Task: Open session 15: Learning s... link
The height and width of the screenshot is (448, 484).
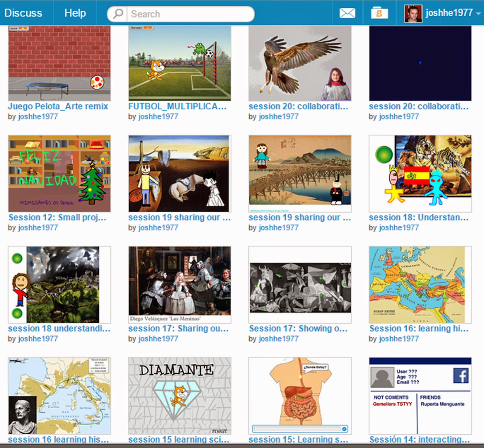Action: [298, 439]
